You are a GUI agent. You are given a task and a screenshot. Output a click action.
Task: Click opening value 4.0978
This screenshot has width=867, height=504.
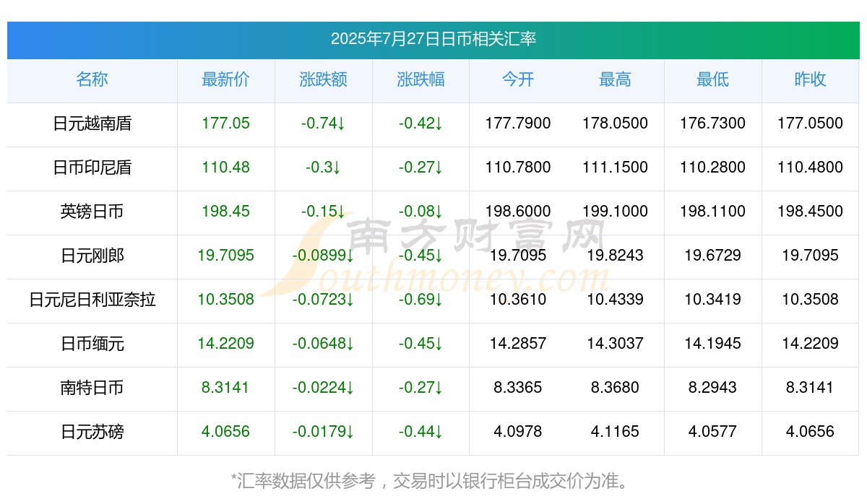tap(518, 432)
